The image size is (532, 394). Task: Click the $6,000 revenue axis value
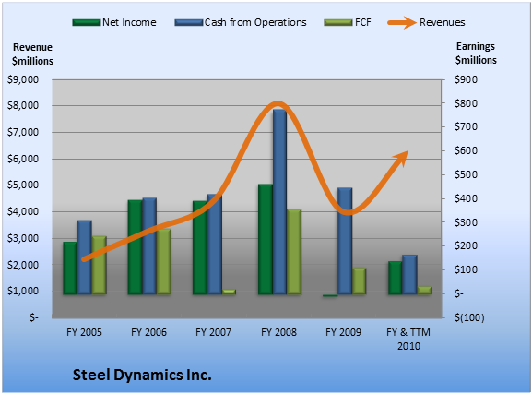23,159
